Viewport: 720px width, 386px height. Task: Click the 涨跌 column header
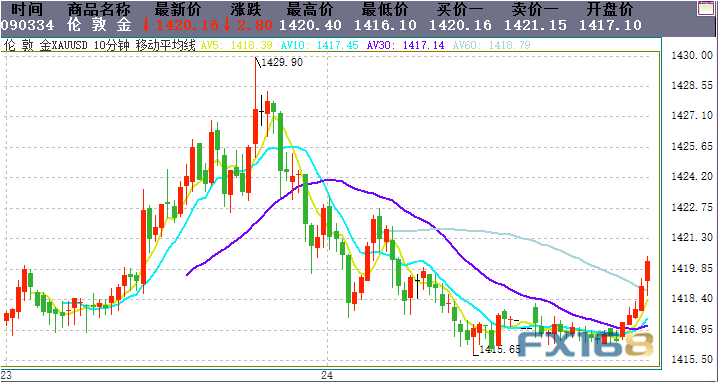[x=246, y=9]
